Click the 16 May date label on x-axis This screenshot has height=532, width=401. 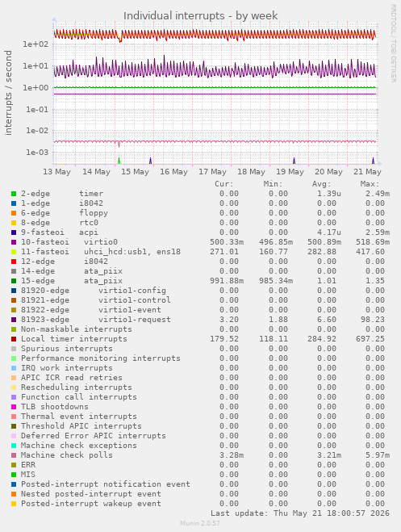click(x=174, y=172)
